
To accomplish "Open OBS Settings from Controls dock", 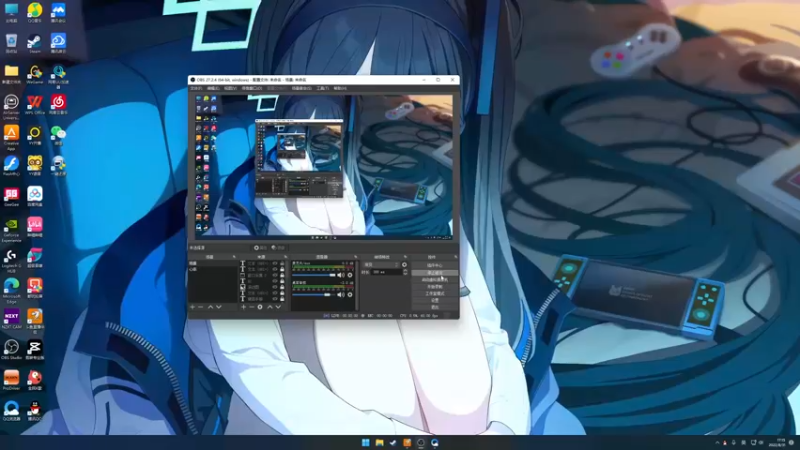I will [435, 300].
